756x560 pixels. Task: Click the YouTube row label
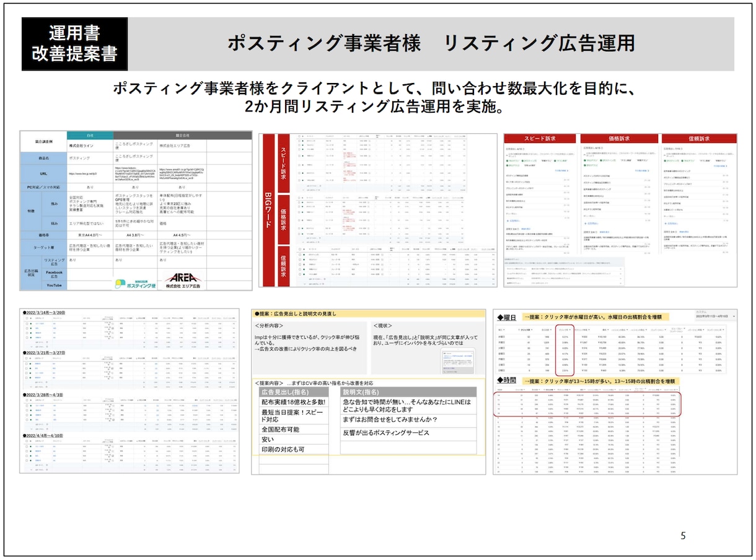point(54,285)
